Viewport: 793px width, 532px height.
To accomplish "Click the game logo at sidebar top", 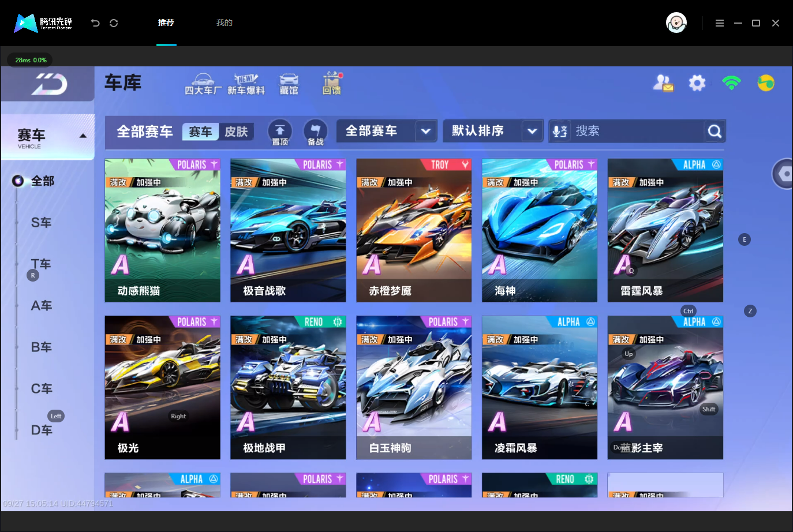I will (x=49, y=84).
